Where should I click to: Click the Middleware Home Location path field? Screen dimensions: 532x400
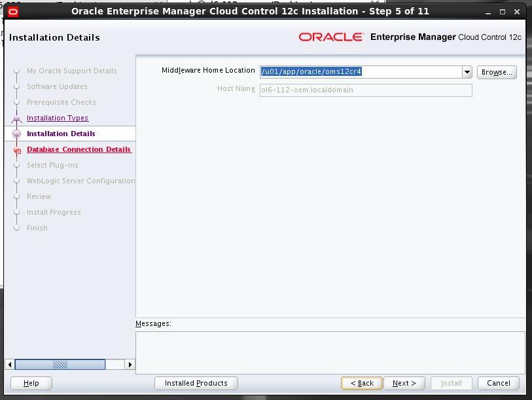[x=361, y=72]
